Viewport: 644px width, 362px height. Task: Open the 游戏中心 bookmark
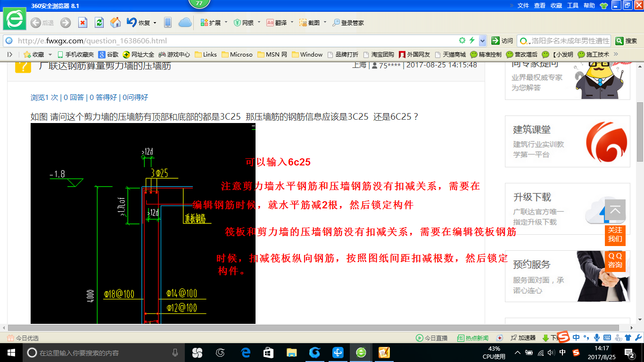(174, 55)
